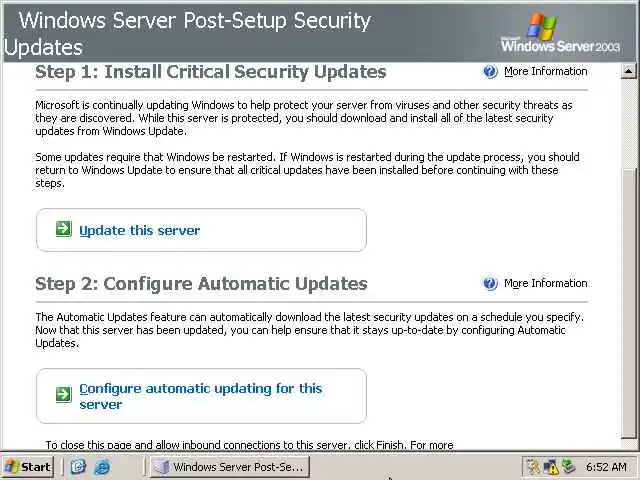640x480 pixels.
Task: Click the Step 2 blue help question-mark icon
Action: click(x=490, y=283)
